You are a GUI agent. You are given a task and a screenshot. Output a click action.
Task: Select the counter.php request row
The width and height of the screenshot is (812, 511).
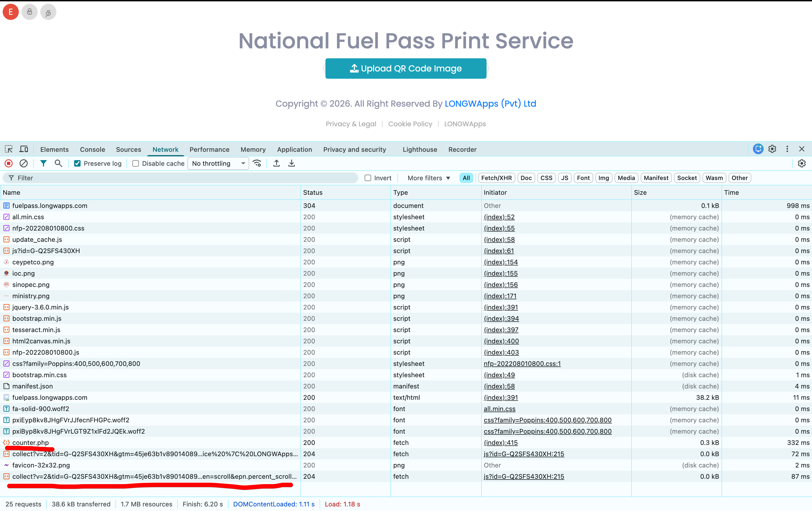406,442
